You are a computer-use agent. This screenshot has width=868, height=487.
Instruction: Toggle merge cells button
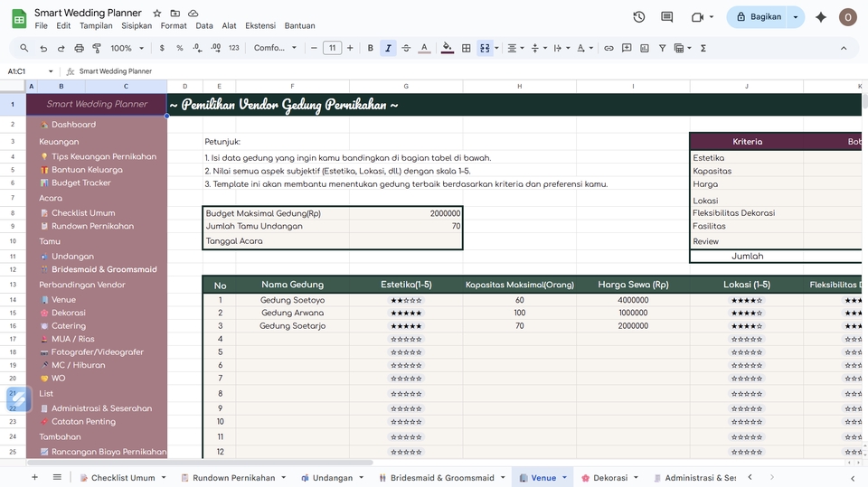[485, 48]
